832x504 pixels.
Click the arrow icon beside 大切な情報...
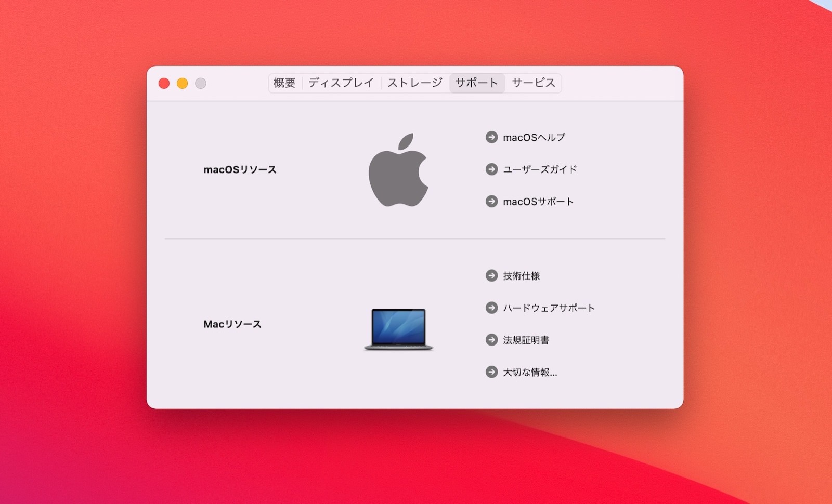(491, 372)
